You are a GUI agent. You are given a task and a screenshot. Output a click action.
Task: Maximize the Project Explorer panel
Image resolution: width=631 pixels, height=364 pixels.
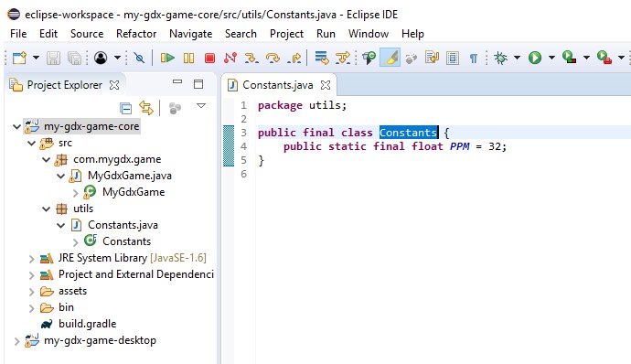pyautogui.click(x=198, y=84)
